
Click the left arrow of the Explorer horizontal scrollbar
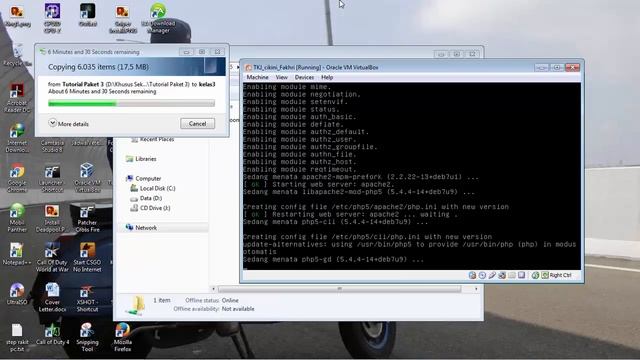213,289
